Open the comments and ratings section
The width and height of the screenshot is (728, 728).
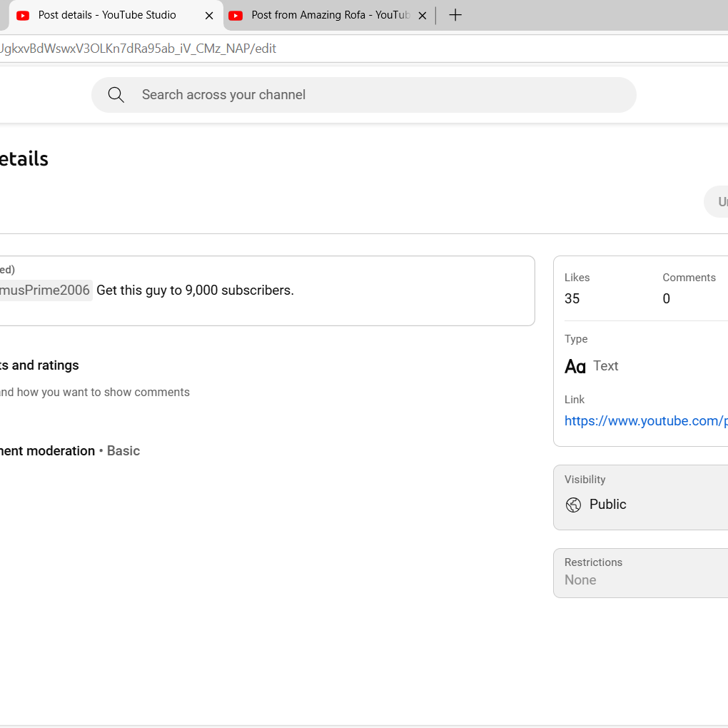tap(40, 365)
